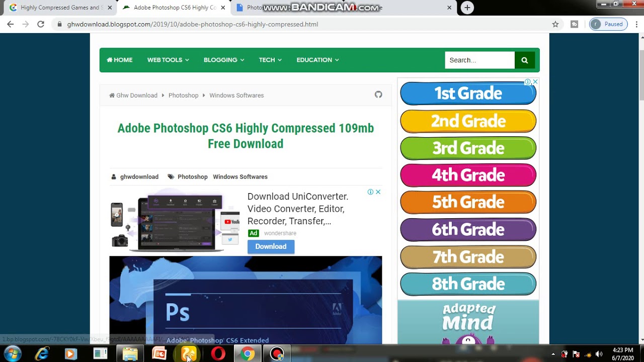The width and height of the screenshot is (644, 362).
Task: Click the article title heading
Action: [x=246, y=136]
